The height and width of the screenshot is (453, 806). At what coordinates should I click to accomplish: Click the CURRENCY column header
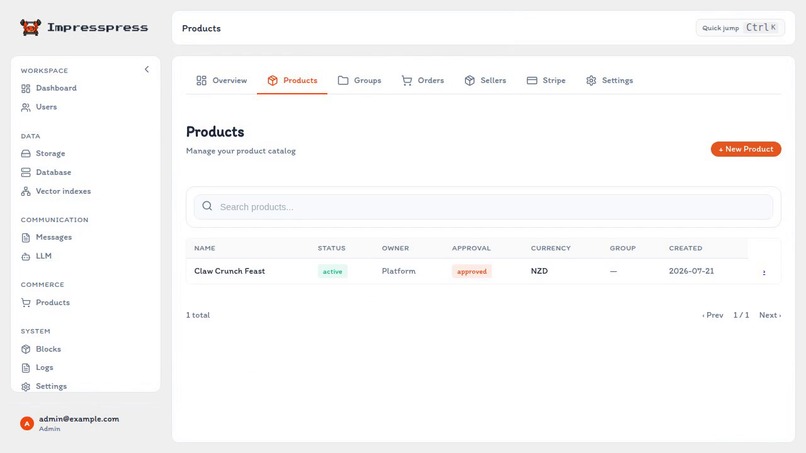pyautogui.click(x=551, y=248)
